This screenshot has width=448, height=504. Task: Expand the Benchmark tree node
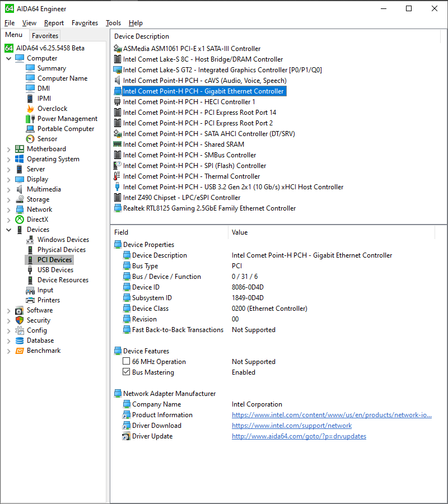[8, 351]
